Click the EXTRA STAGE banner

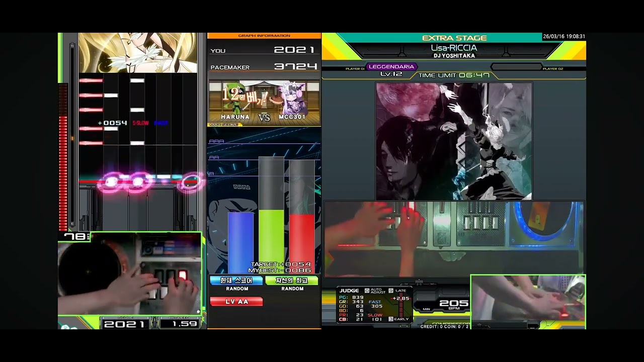(454, 38)
